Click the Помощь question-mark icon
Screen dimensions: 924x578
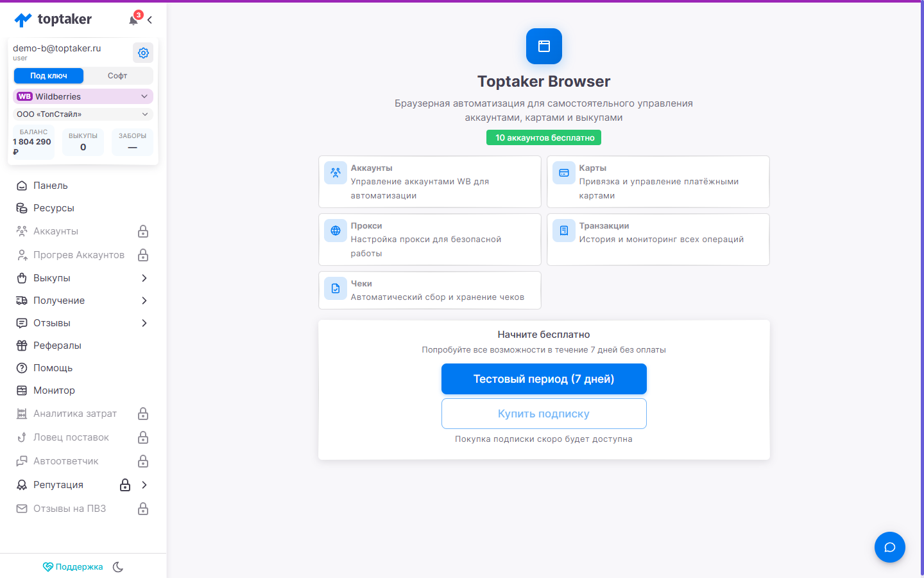coord(22,368)
